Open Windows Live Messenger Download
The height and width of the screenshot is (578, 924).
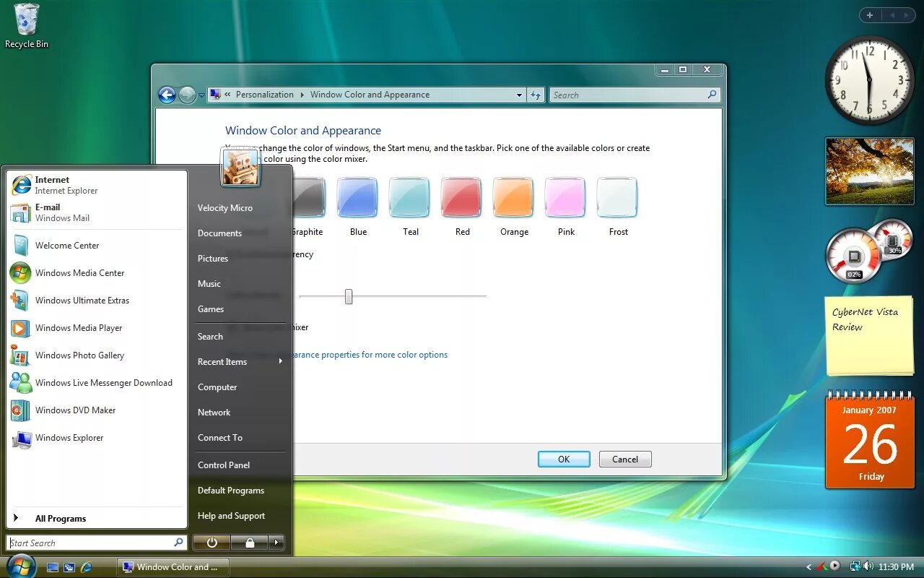pyautogui.click(x=97, y=383)
